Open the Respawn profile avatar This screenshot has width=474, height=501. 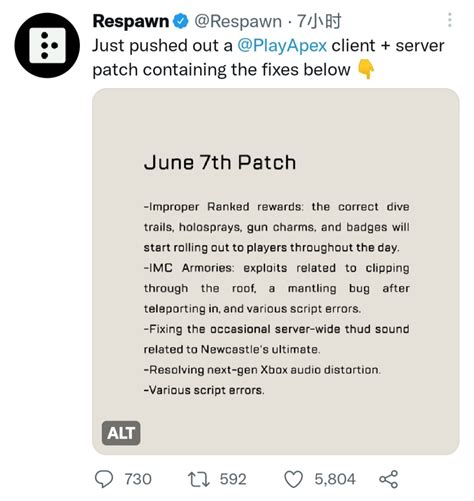click(x=47, y=45)
